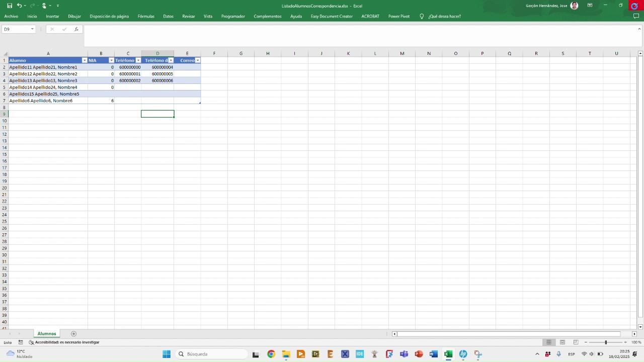Expand the Name Box dropdown
Screen dimensions: 644x362
32,29
